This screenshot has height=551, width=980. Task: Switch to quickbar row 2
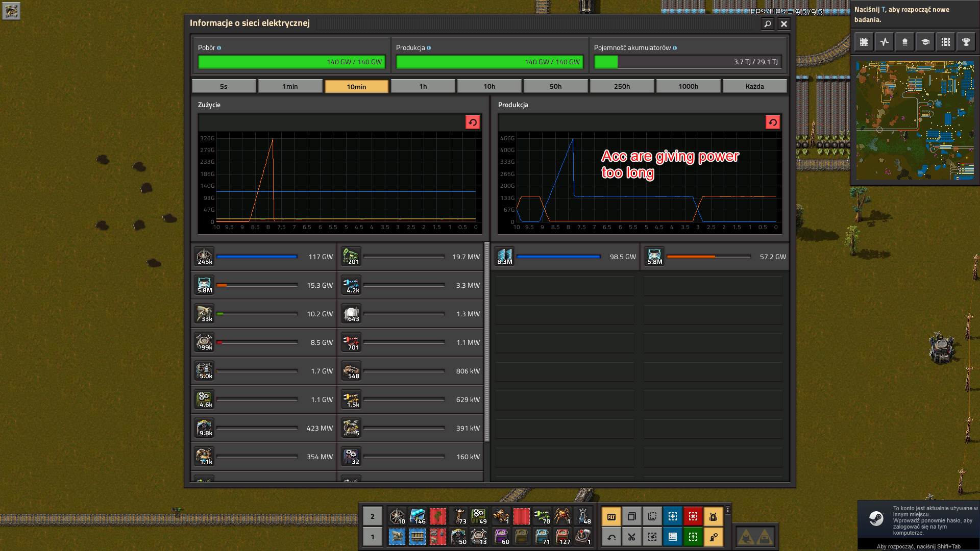coord(372,516)
